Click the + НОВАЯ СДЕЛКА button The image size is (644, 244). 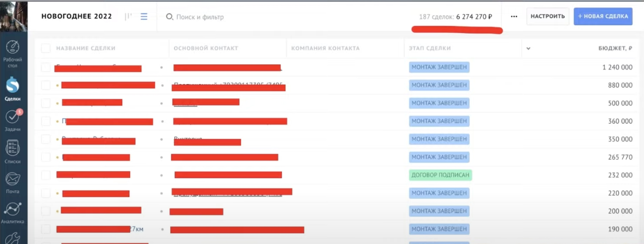point(603,16)
